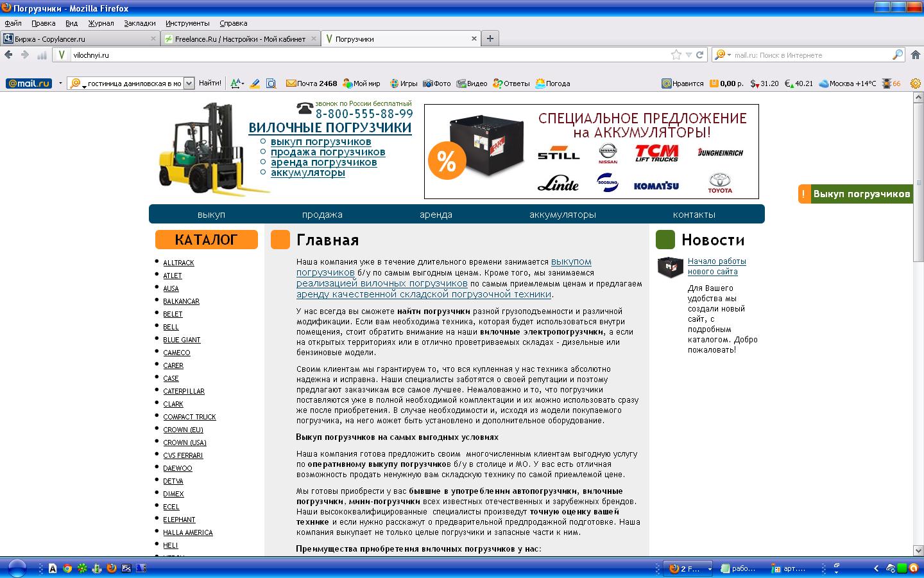Open the Начало работы нового сайта news link
This screenshot has height=578, width=924.
tap(717, 267)
